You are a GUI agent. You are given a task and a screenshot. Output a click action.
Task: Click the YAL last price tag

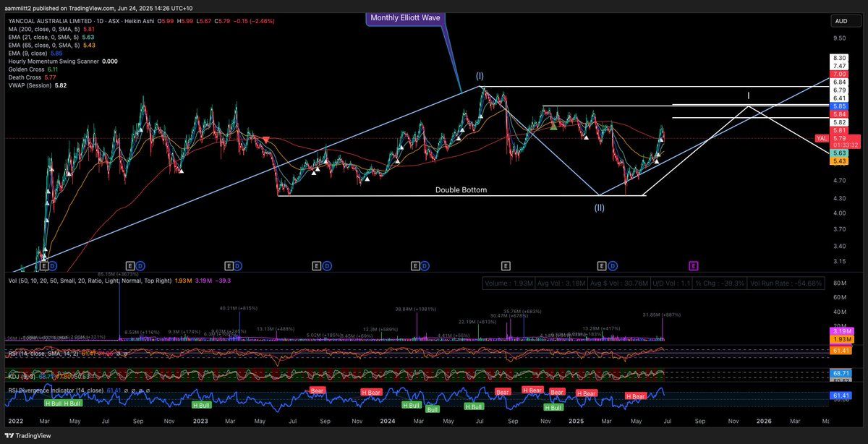[836, 141]
